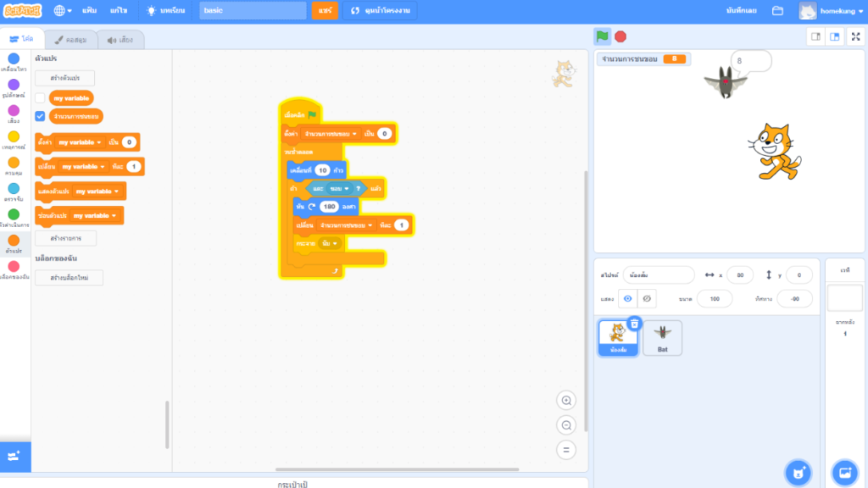The width and height of the screenshot is (868, 488).
Task: Click the green flag to run project
Action: [602, 36]
